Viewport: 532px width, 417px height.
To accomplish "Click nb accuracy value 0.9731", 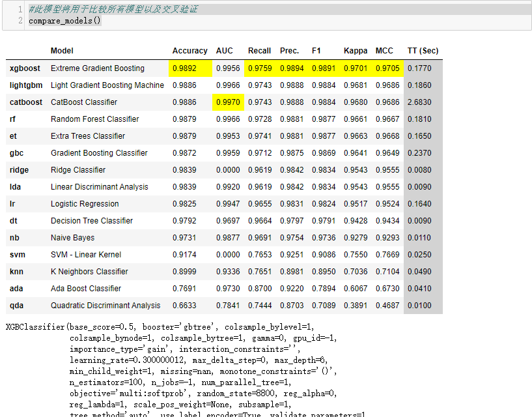I will pos(184,238).
